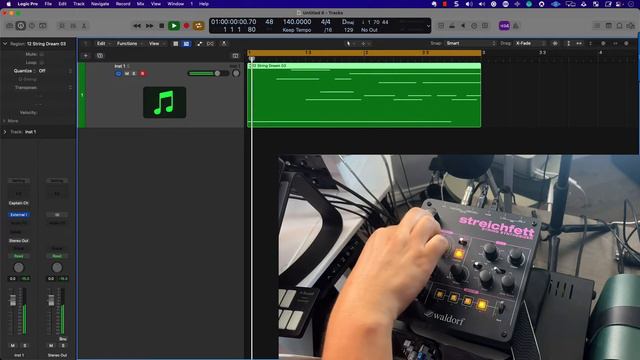Click the Inst 1 track pan knob

236,73
